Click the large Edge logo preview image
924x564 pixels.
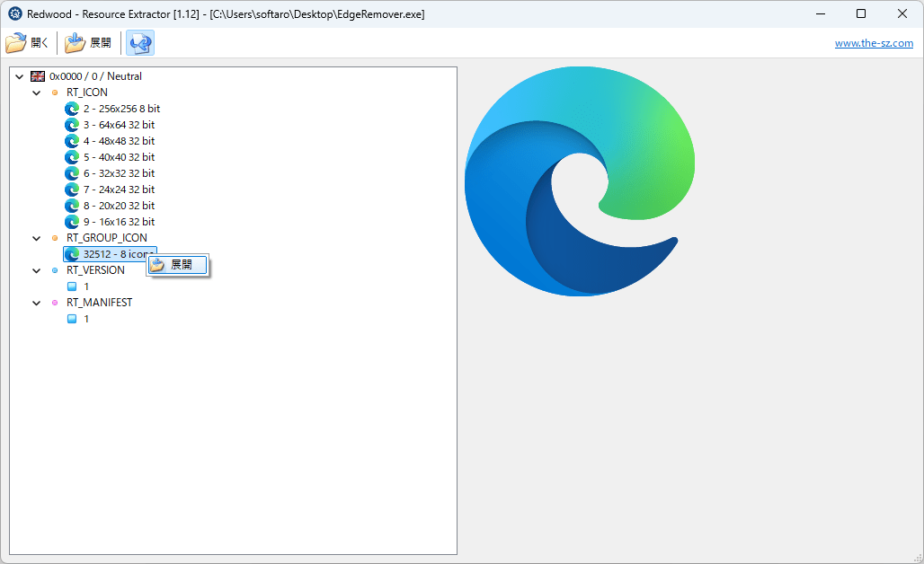pyautogui.click(x=580, y=181)
